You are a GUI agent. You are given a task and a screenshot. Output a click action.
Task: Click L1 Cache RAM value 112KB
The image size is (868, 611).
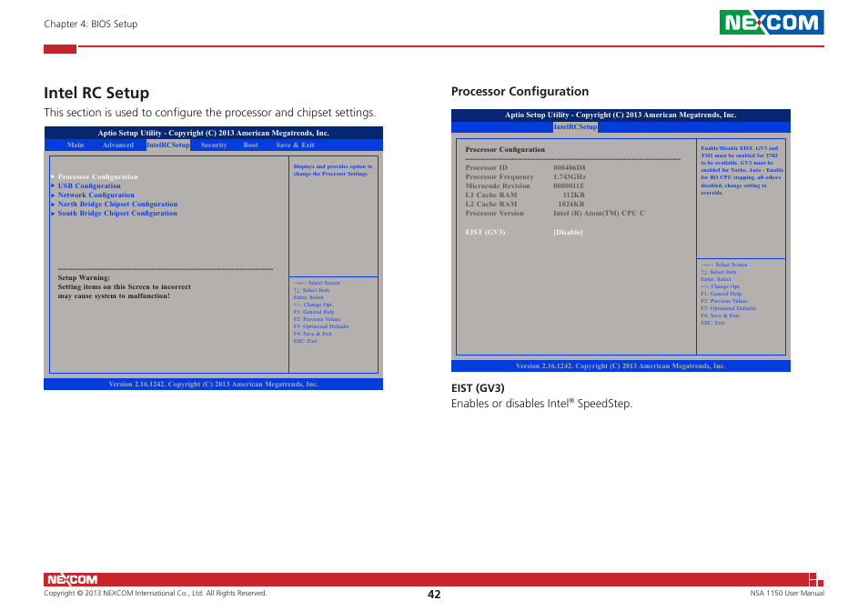(x=573, y=195)
